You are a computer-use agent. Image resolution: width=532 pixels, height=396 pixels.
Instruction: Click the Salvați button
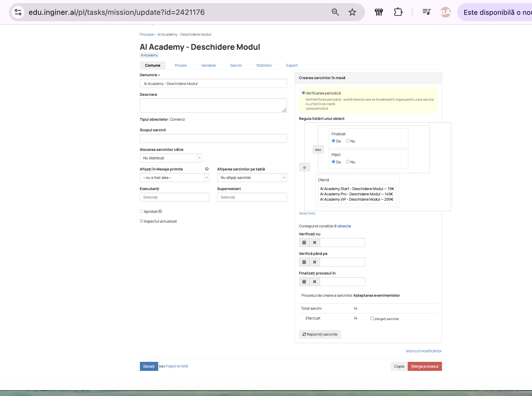coord(149,366)
